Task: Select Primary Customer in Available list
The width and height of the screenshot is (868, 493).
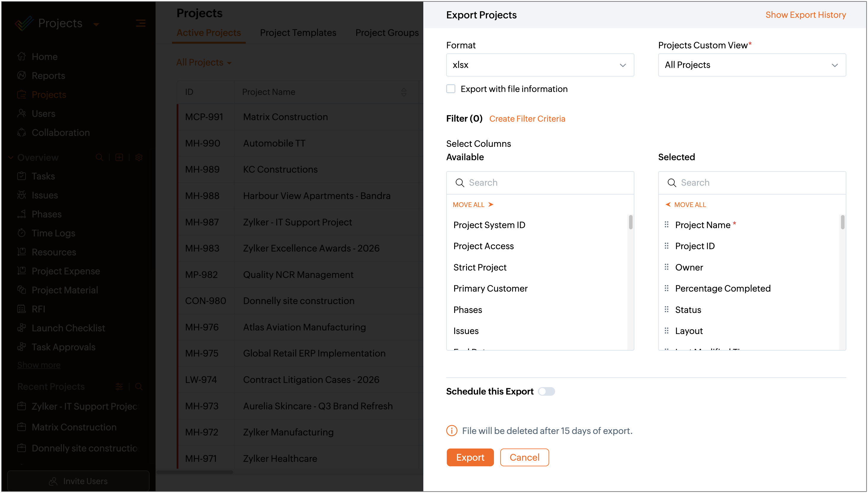Action: click(x=490, y=289)
